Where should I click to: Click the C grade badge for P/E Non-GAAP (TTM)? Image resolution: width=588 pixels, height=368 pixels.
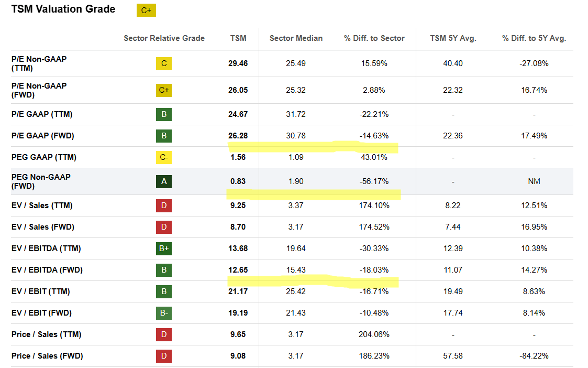(164, 63)
